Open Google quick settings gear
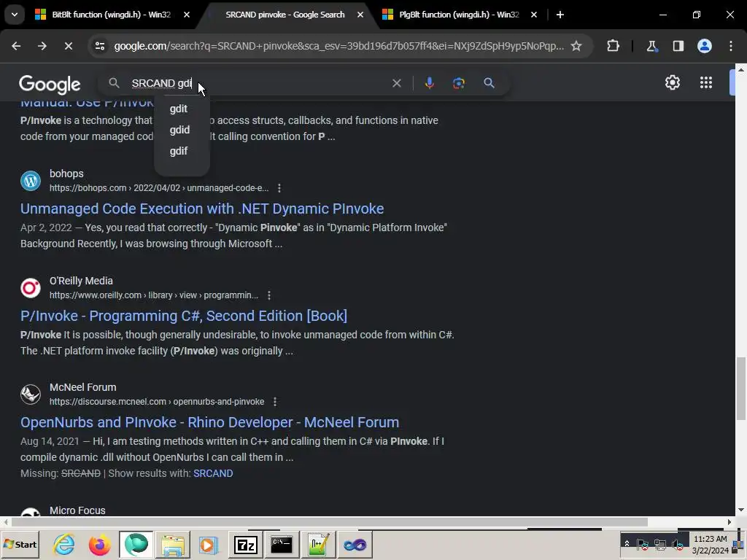This screenshot has height=560, width=747. (x=672, y=82)
